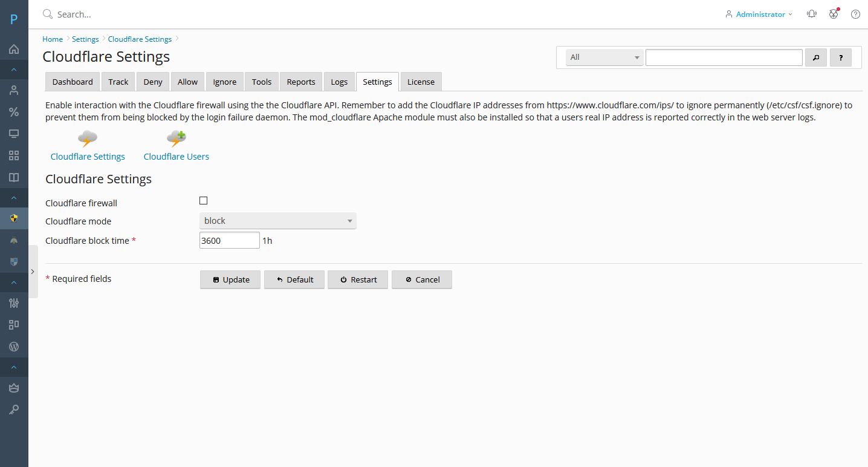Screen dimensions: 868x467
Task: Collapse the first sidebar section chevron
Action: click(14, 70)
